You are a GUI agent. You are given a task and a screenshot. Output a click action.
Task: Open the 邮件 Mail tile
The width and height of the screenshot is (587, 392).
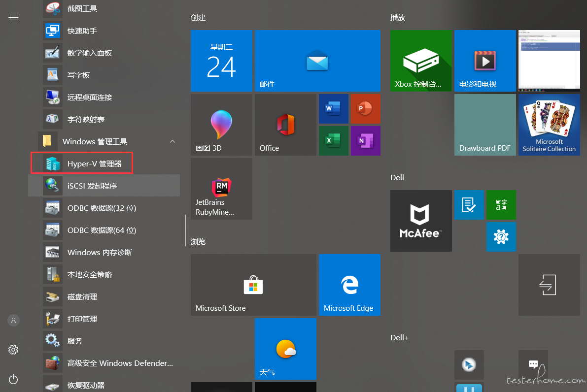pyautogui.click(x=317, y=61)
